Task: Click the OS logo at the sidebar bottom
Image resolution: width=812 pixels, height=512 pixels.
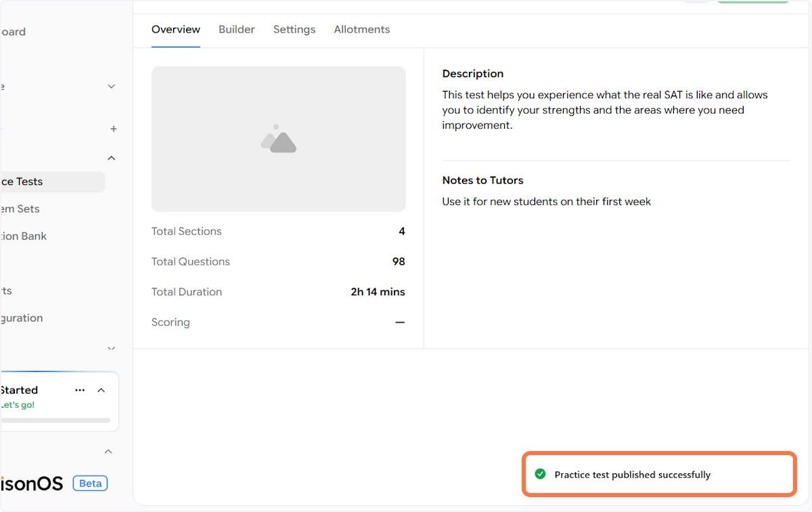Action: pos(32,483)
